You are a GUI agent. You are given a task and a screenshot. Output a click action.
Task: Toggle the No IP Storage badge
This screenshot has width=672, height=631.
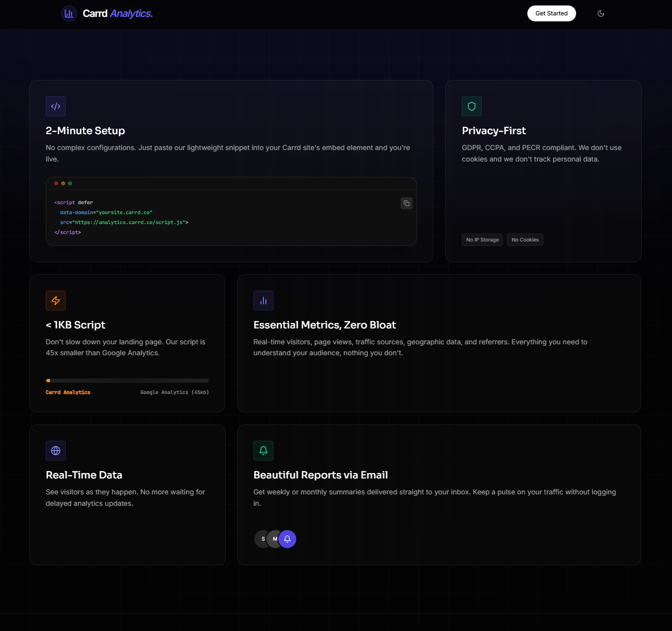pos(482,239)
